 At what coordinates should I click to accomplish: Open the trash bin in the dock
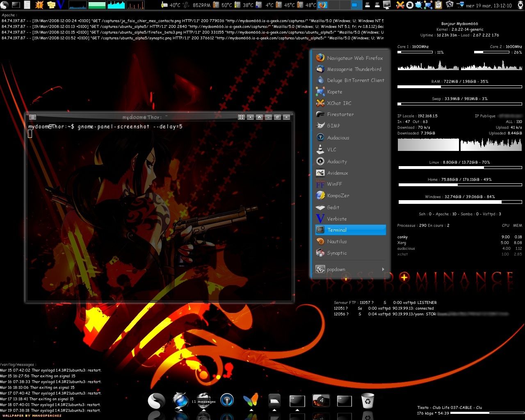[x=367, y=400]
